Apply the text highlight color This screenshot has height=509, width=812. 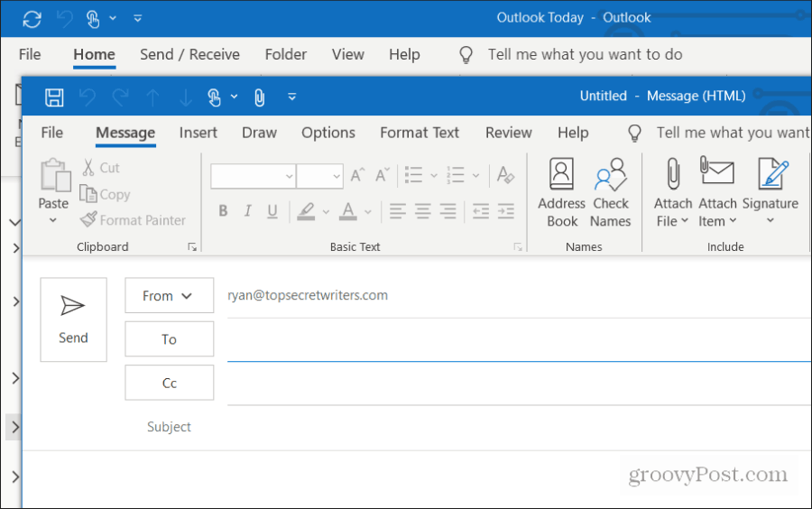306,211
